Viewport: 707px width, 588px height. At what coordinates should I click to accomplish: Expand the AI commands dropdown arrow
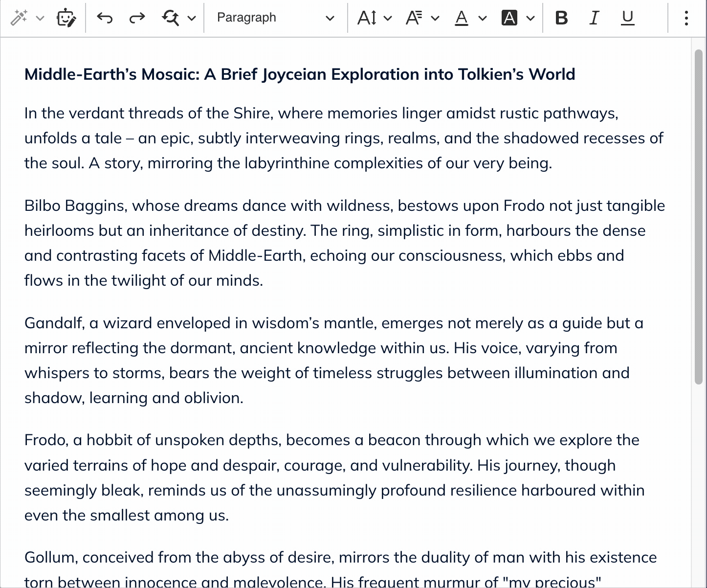[x=41, y=18]
